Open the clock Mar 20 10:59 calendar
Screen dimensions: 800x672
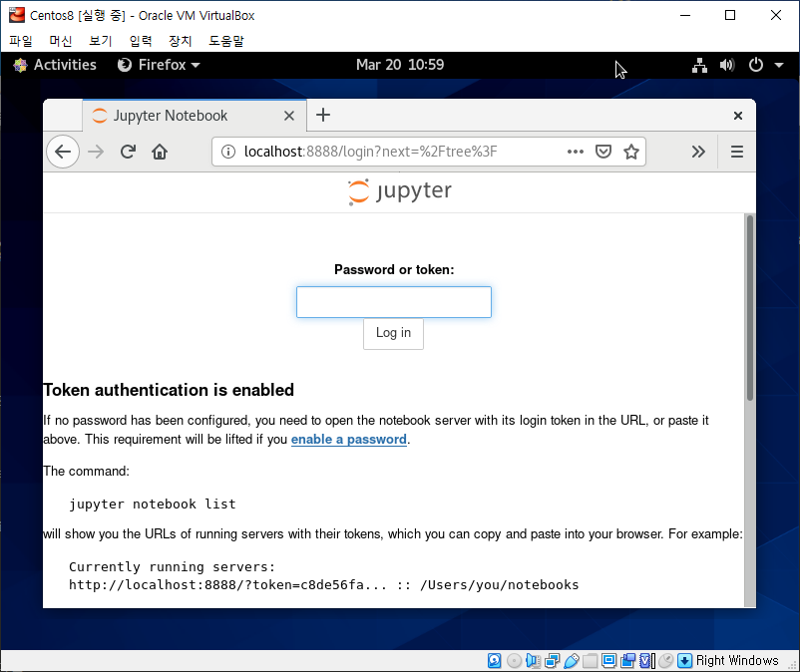click(x=400, y=65)
